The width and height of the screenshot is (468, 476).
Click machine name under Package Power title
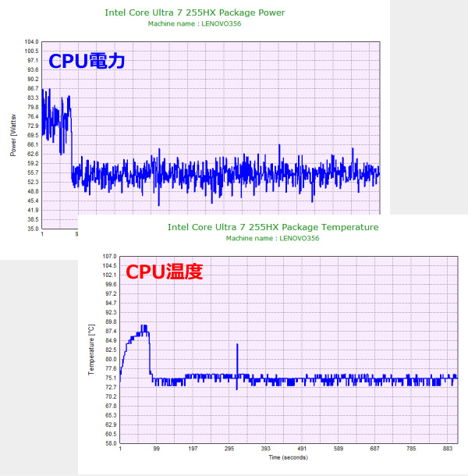click(194, 23)
